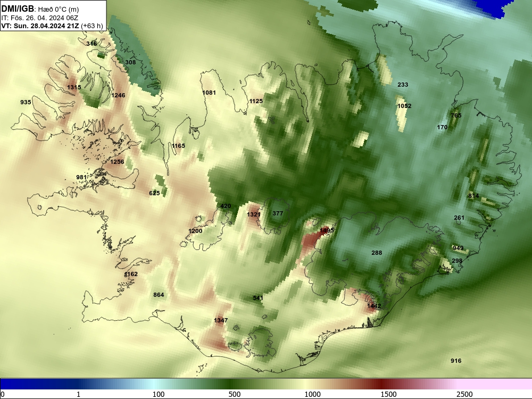Click the 541 height label
The height and width of the screenshot is (399, 532).
click(x=258, y=298)
